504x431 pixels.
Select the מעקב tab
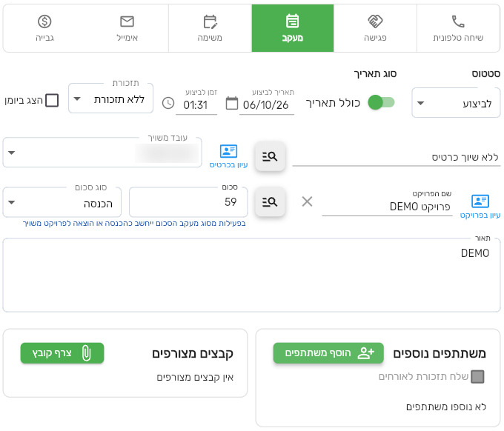pos(293,28)
